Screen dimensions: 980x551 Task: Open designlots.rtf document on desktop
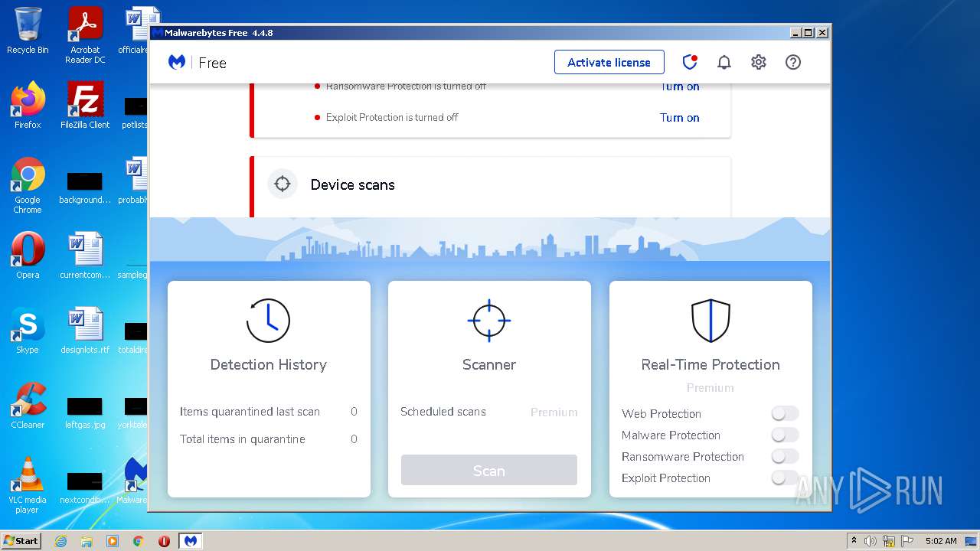coord(85,331)
